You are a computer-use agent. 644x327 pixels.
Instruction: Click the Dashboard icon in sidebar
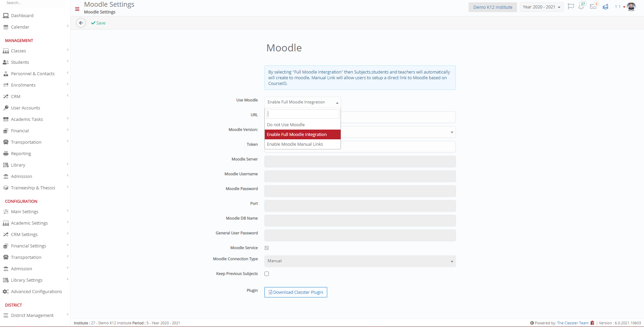click(x=6, y=15)
